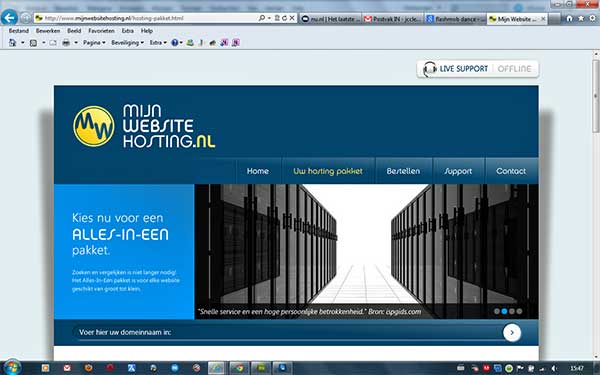The height and width of the screenshot is (375, 600).
Task: Open Favorites with the star icon
Action: [581, 18]
